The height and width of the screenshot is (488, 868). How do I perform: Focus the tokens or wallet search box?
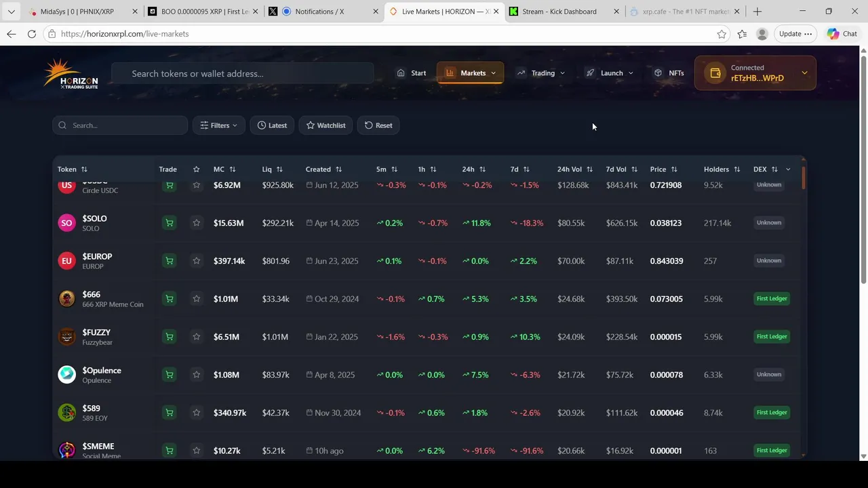243,73
